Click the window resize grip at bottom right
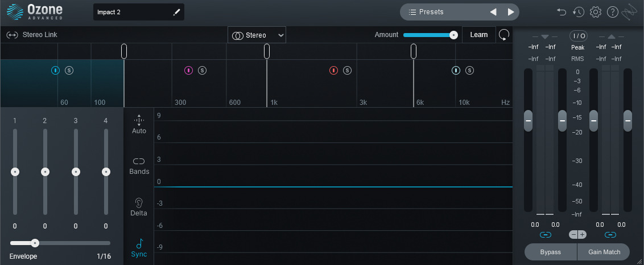644x265 pixels. pos(640,261)
